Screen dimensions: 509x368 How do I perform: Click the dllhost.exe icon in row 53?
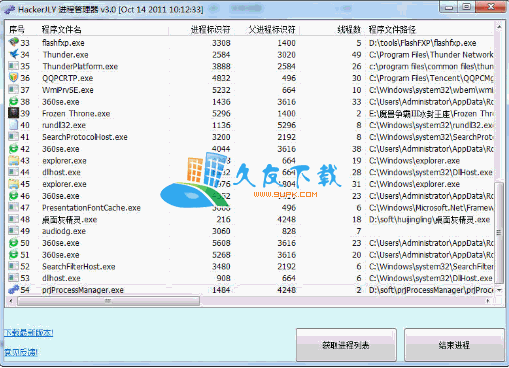(13, 278)
